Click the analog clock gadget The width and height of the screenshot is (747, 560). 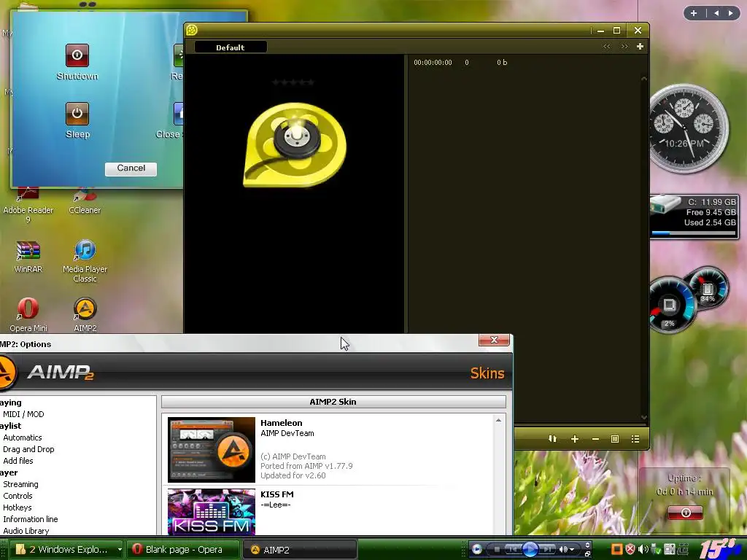[688, 128]
